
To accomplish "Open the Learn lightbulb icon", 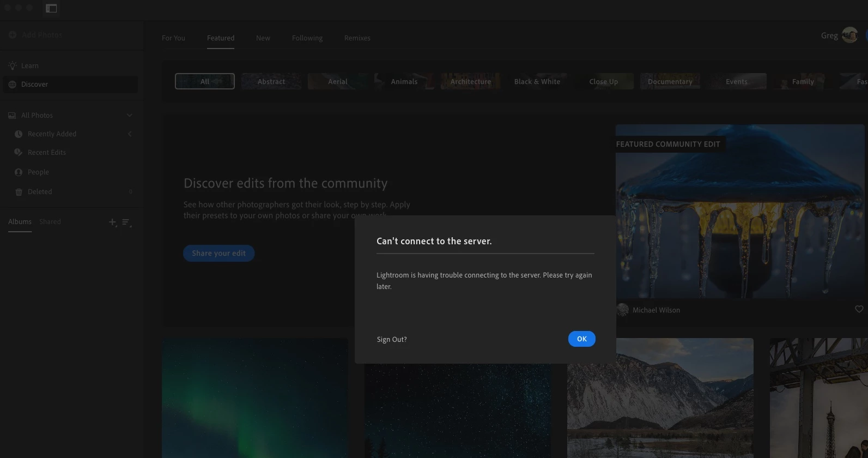I will 13,65.
